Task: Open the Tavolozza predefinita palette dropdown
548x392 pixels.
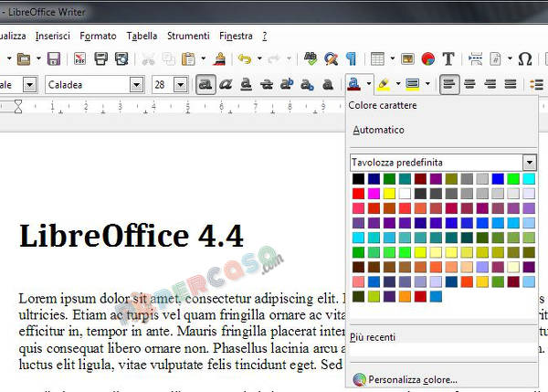Action: coord(530,163)
